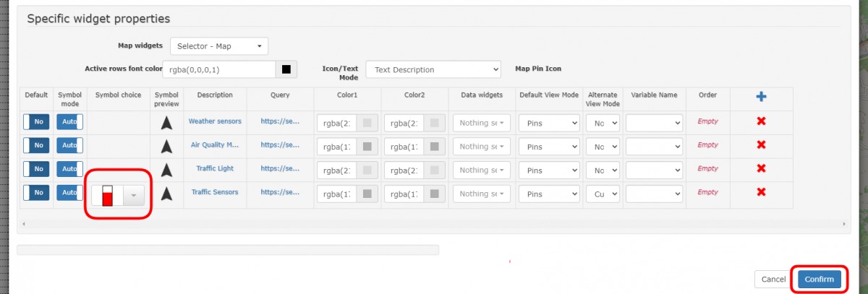Viewport: 868px width, 294px height.
Task: Toggle the Default switch for Traffic Sensors
Action: coord(35,194)
